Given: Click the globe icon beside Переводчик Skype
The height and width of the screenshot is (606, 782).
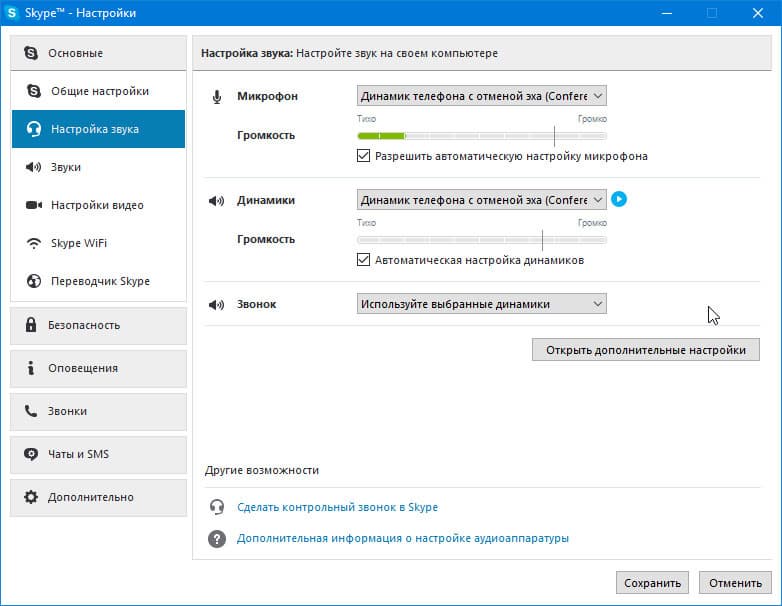Looking at the screenshot, I should 33,281.
